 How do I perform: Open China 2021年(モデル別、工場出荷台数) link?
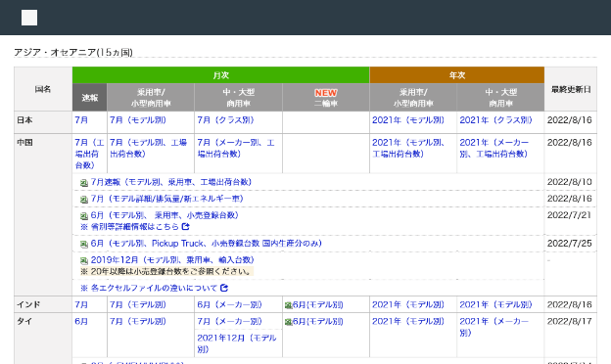(x=408, y=148)
